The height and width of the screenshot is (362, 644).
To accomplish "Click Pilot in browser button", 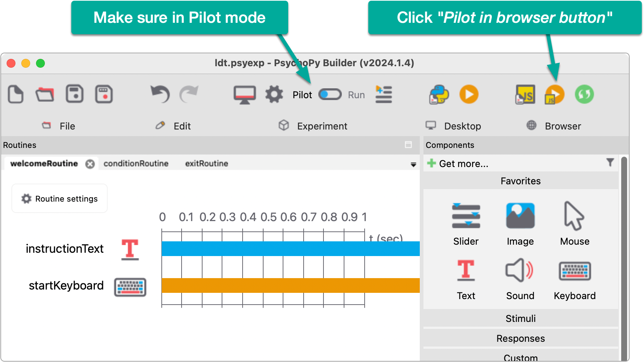I will point(554,95).
